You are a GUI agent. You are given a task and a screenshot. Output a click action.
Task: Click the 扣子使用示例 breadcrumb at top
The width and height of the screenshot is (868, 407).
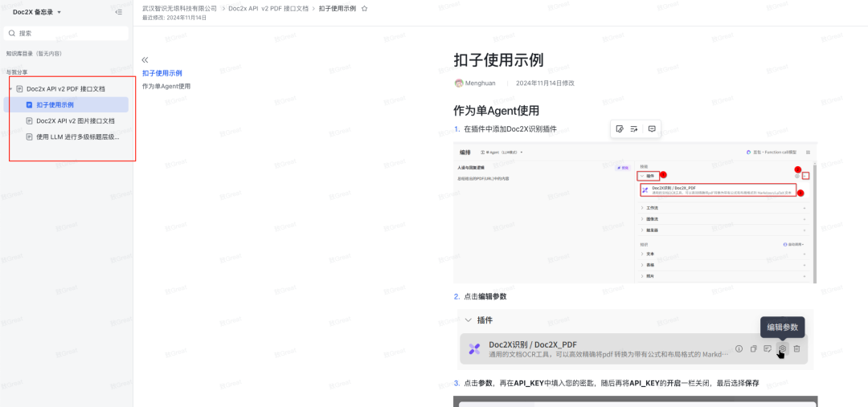click(337, 9)
